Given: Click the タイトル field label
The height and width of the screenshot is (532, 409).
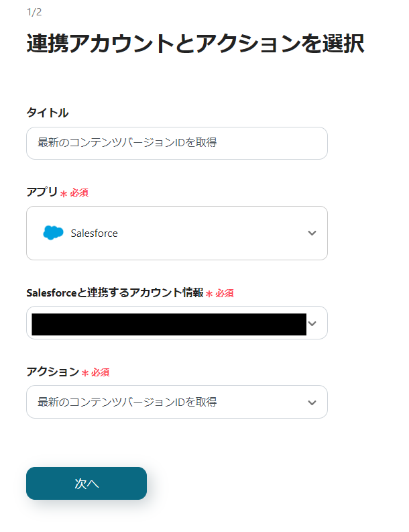Looking at the screenshot, I should pyautogui.click(x=48, y=113).
